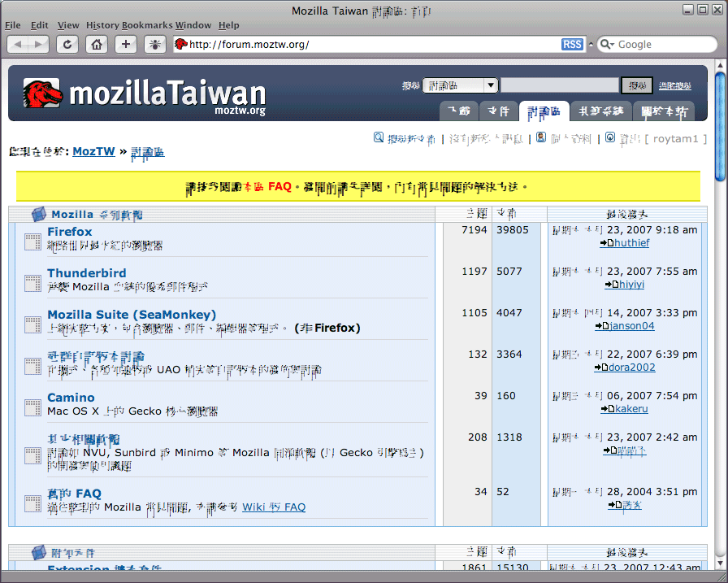This screenshot has width=728, height=583.
Task: Click the bug report spider icon
Action: click(155, 45)
